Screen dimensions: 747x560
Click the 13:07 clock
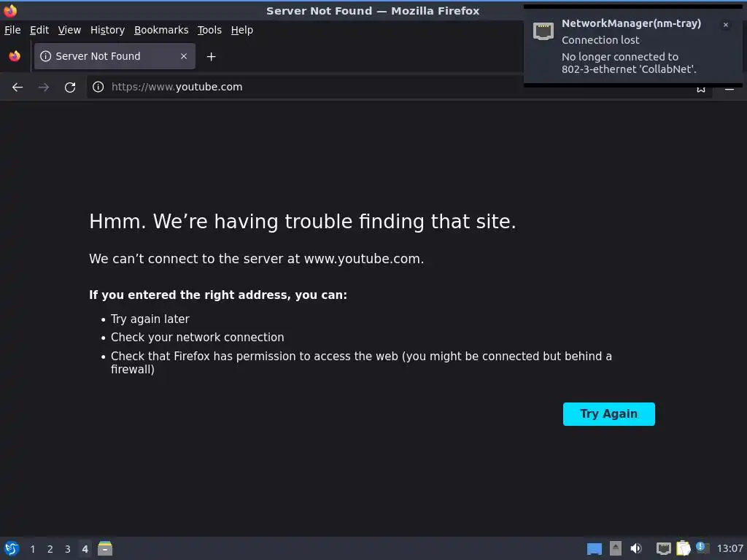click(x=729, y=548)
